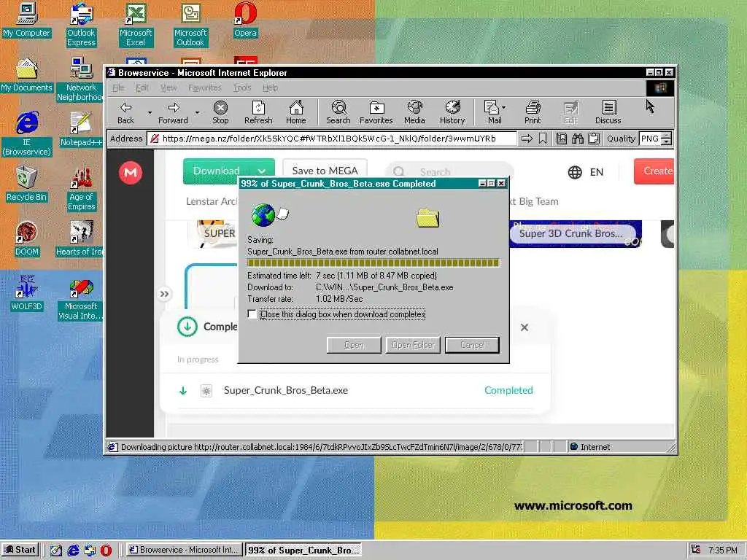Viewport: 747px width, 560px height.
Task: Launch Opera from quick launch bar
Action: click(x=106, y=551)
